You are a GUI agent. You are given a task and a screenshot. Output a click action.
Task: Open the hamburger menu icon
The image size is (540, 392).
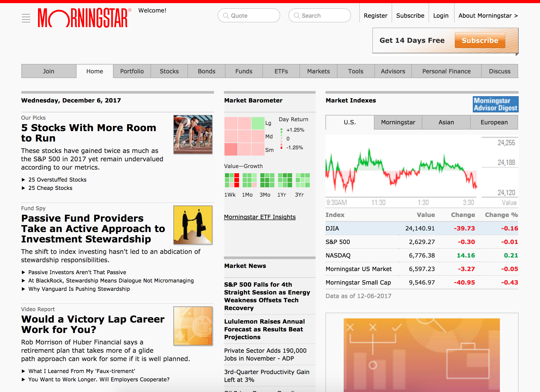click(x=26, y=18)
